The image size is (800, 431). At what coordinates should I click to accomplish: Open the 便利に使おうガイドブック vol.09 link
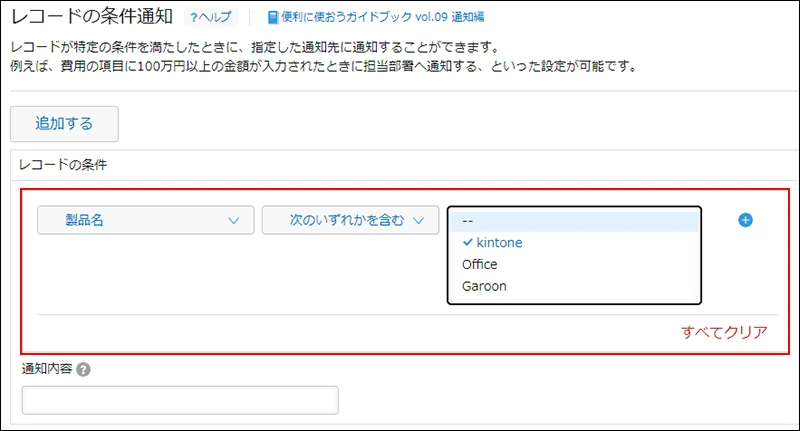pos(382,17)
